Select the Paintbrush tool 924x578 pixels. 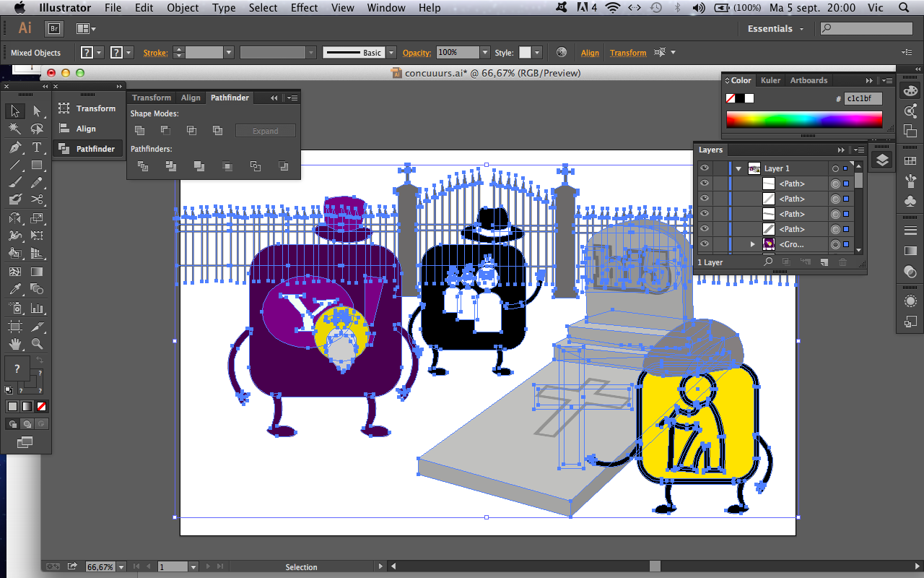pyautogui.click(x=14, y=182)
